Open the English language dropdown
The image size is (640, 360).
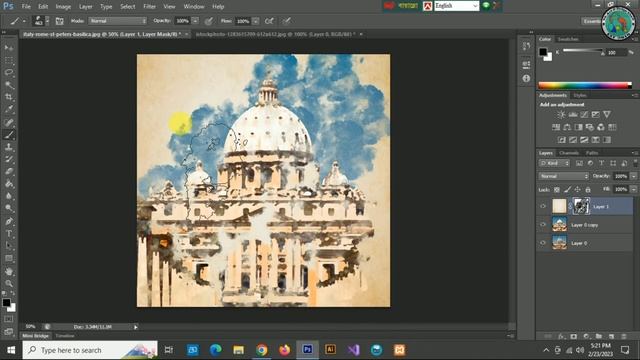pyautogui.click(x=456, y=6)
